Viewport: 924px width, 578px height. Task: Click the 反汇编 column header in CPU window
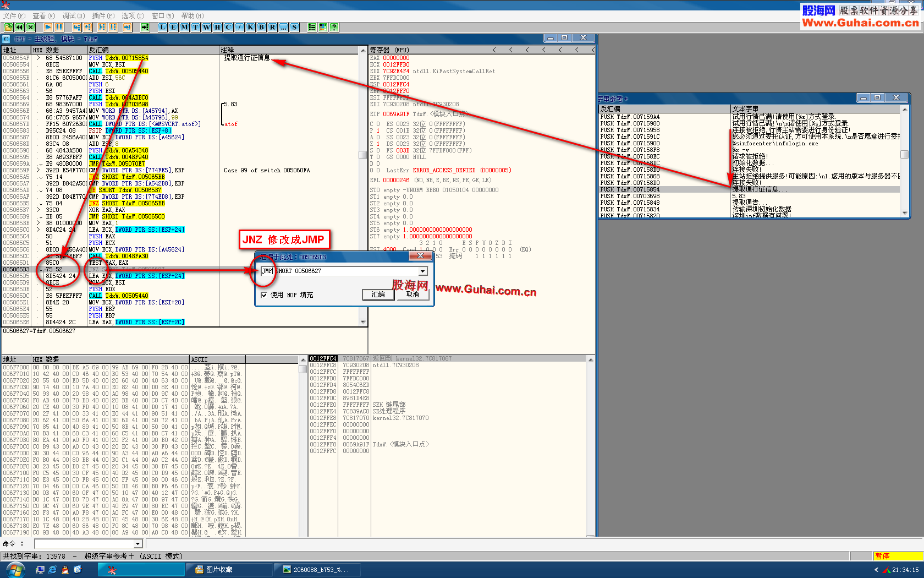coord(153,50)
